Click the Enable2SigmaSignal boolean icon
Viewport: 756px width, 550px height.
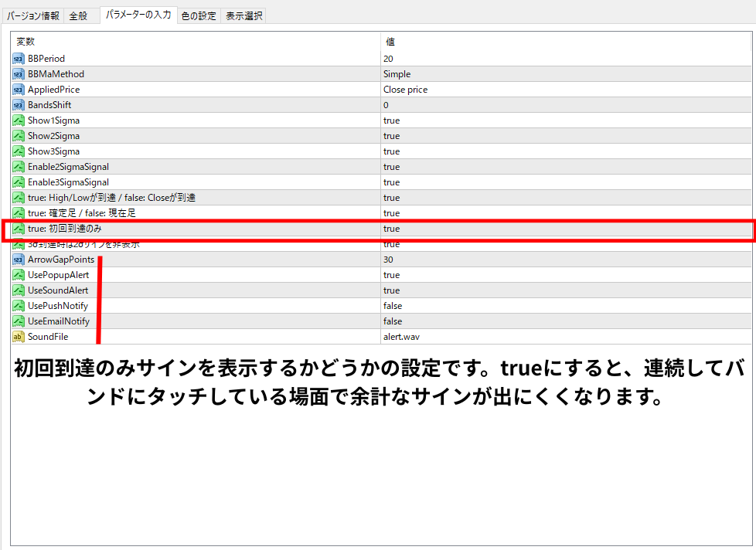(x=19, y=167)
